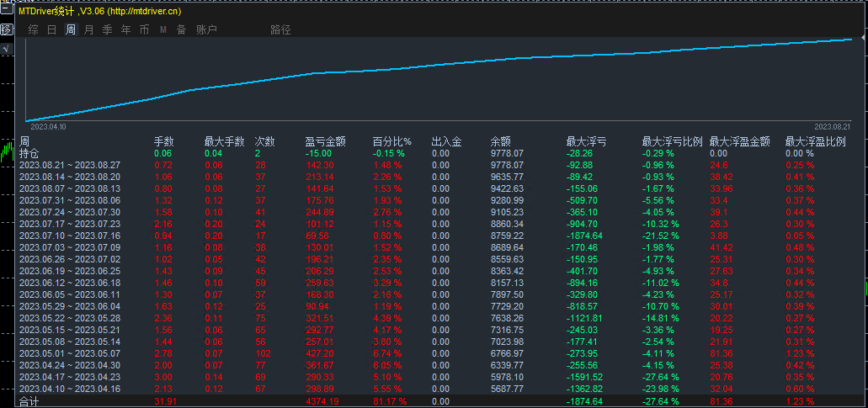Switch to the 日 daily tab

pos(51,29)
